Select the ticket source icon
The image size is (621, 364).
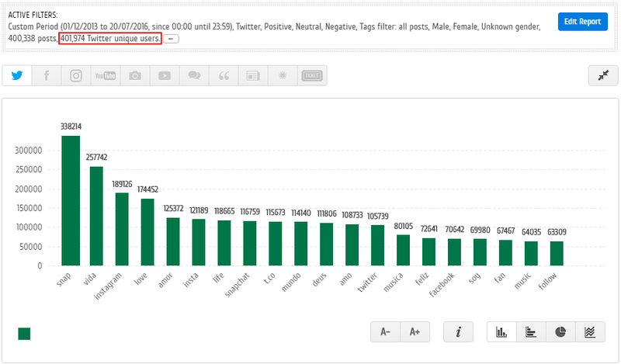pyautogui.click(x=311, y=75)
